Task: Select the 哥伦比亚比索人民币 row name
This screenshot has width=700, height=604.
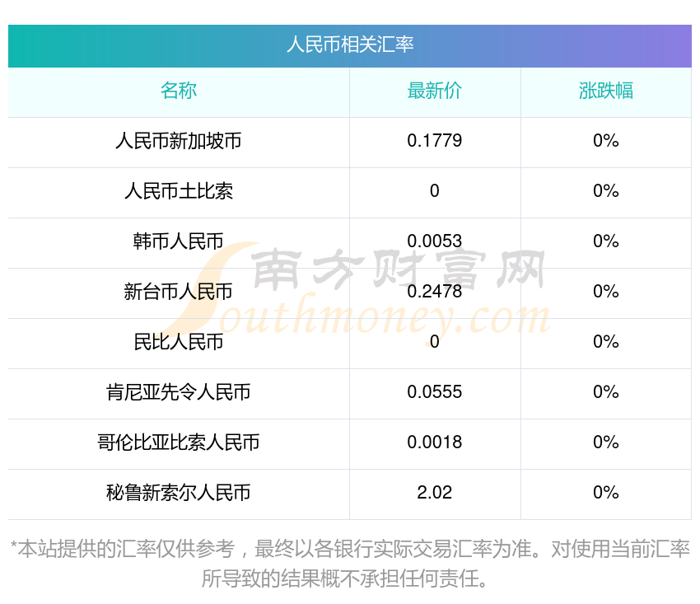Action: click(x=179, y=442)
